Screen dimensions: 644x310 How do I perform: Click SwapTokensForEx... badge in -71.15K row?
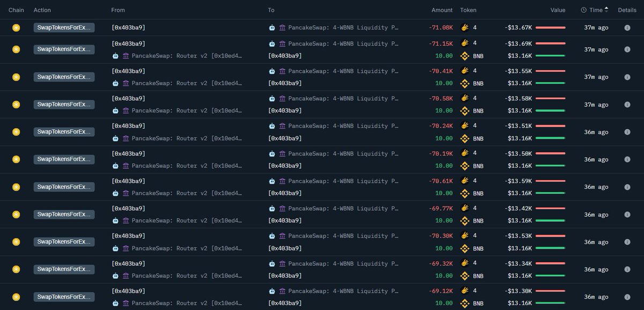64,49
